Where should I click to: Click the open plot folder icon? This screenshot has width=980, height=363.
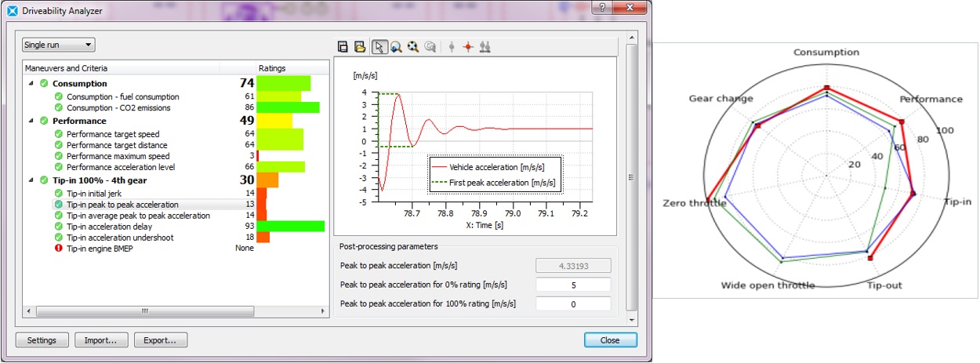pos(360,47)
